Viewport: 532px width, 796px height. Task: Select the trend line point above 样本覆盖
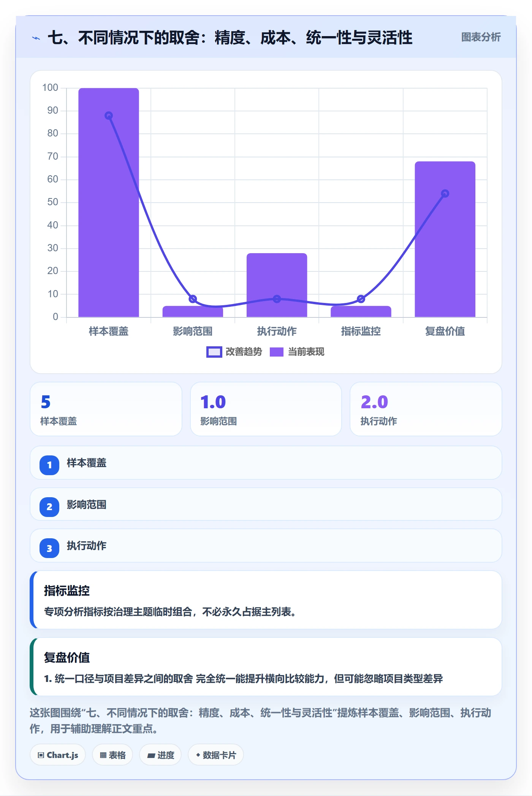tap(109, 116)
